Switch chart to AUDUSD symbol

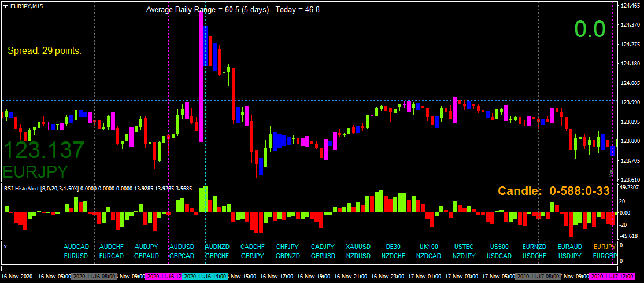[182, 247]
